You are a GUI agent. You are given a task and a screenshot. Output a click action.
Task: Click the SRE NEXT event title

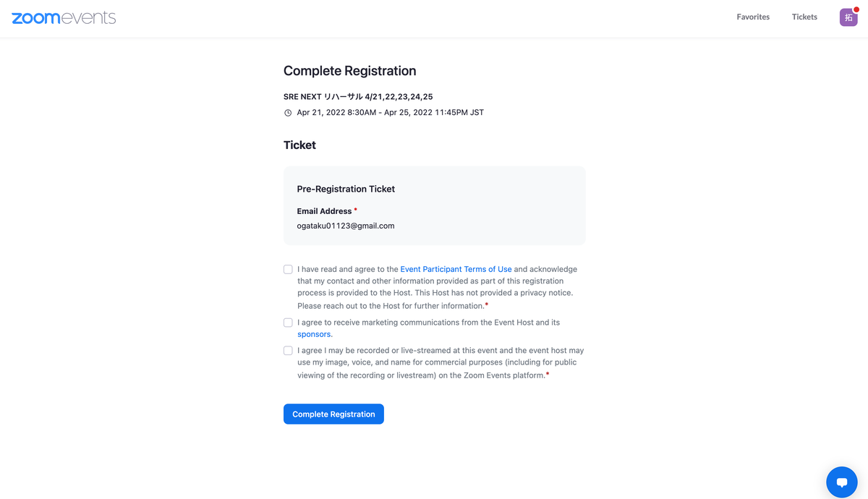point(358,96)
